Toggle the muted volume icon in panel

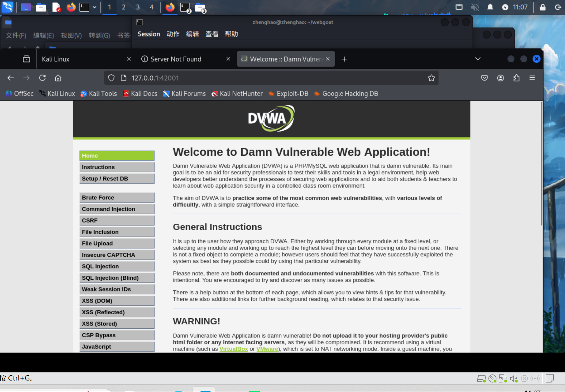tap(475, 7)
